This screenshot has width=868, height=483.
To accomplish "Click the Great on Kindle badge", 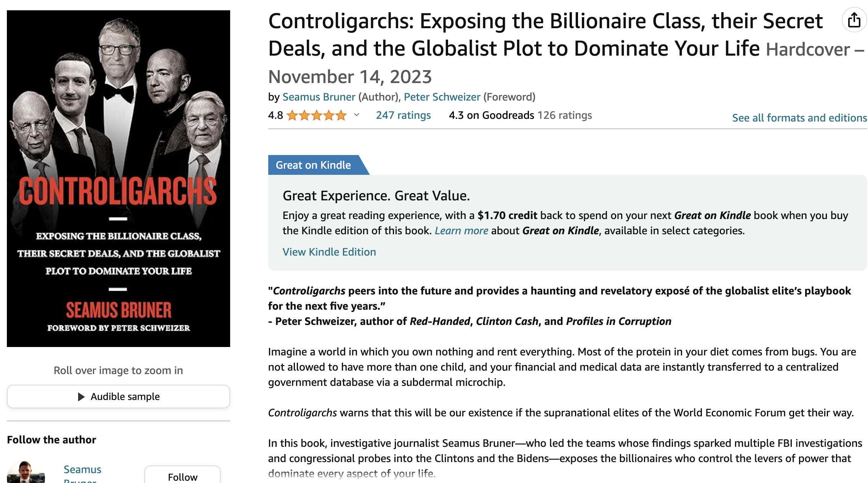I will 313,165.
